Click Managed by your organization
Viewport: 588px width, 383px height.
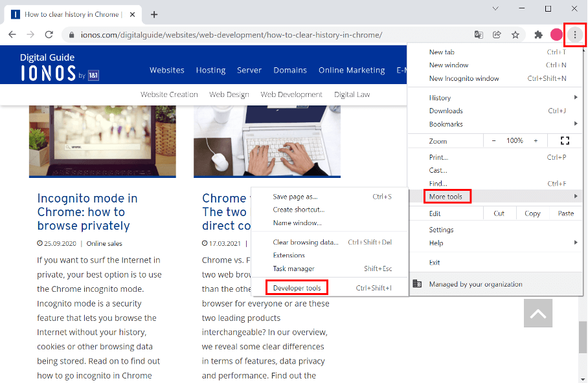495,284
